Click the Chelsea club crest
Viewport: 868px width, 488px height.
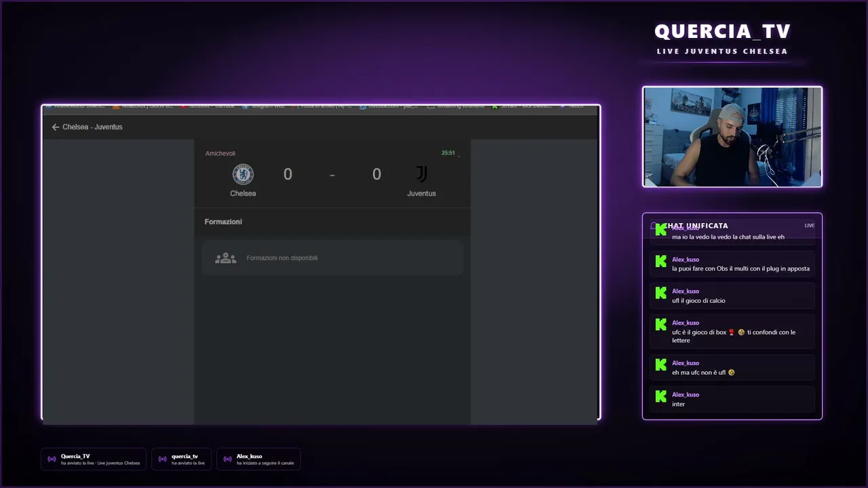tap(243, 174)
